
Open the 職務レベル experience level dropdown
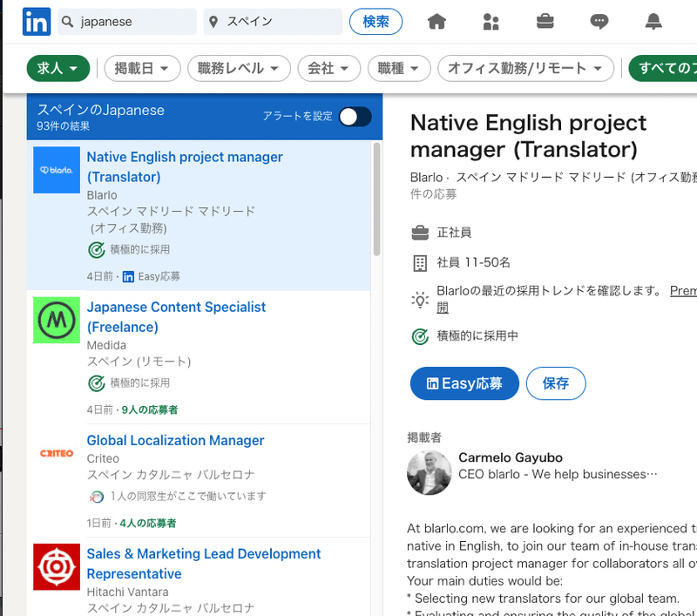tap(239, 69)
